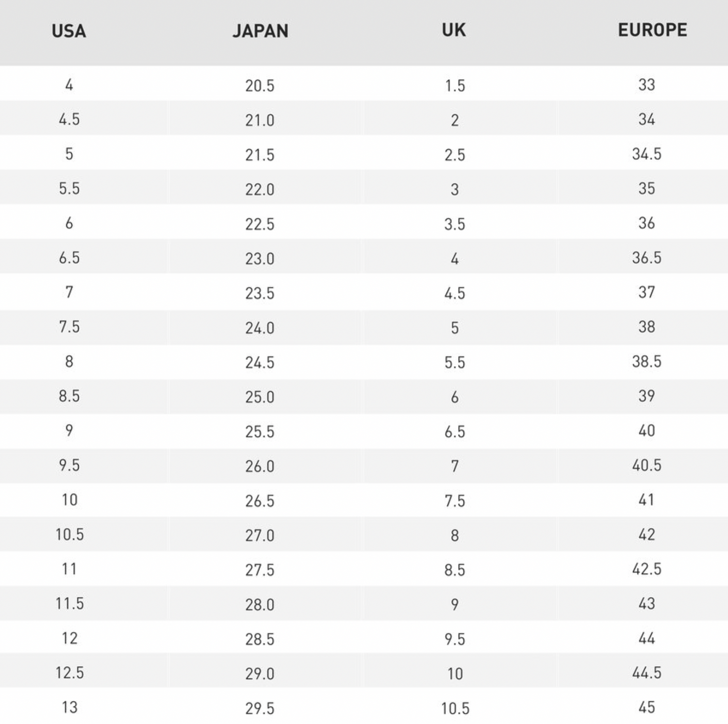
Task: Select the Europe size 38.5 cell
Action: (x=646, y=362)
